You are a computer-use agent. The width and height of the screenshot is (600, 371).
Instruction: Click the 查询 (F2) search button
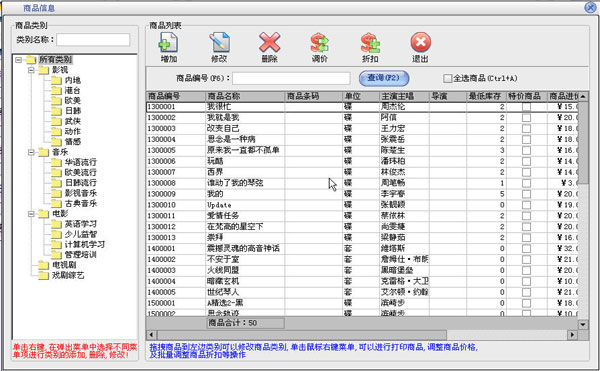pyautogui.click(x=384, y=78)
